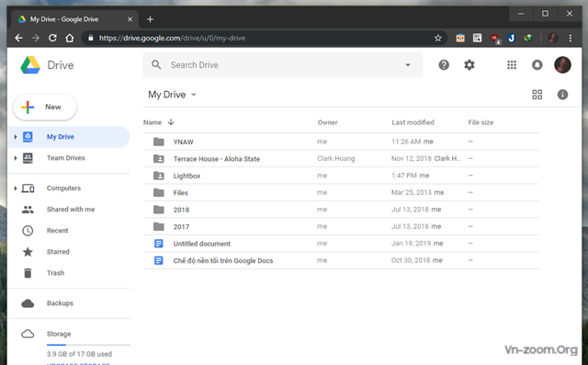Click the QR code extension icon

point(477,38)
